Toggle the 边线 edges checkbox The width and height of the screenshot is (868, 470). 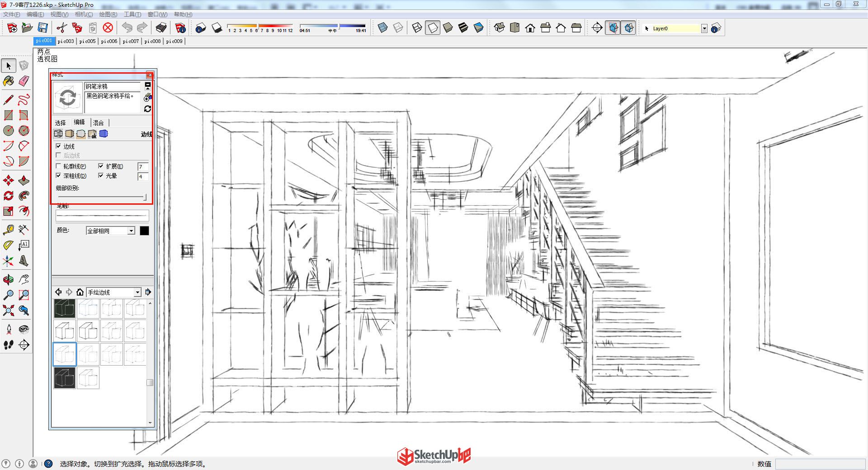click(58, 146)
